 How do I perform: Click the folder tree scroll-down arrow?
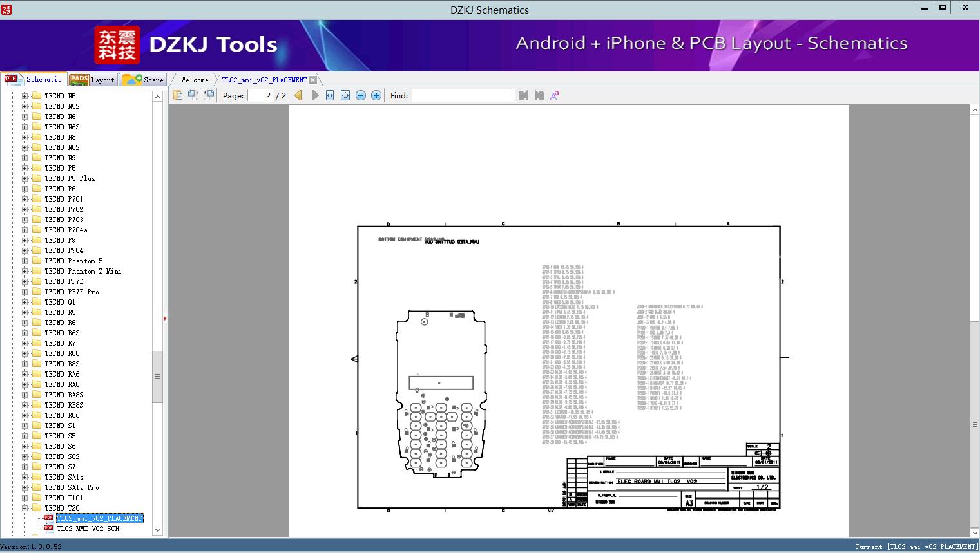(157, 530)
